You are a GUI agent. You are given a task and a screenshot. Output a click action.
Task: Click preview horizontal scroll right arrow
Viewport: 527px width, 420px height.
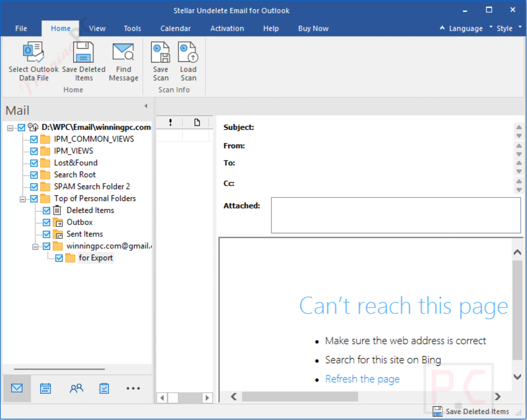tap(498, 397)
